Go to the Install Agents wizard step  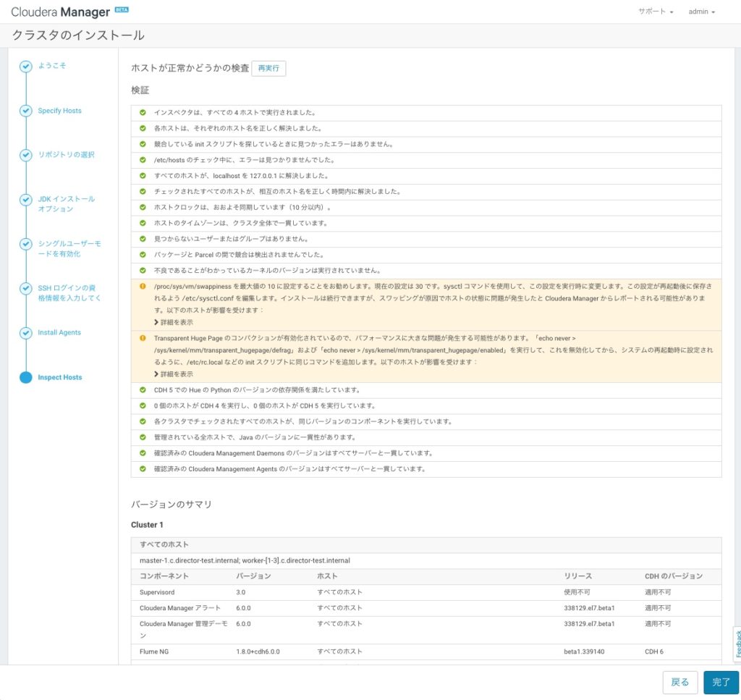tap(59, 332)
